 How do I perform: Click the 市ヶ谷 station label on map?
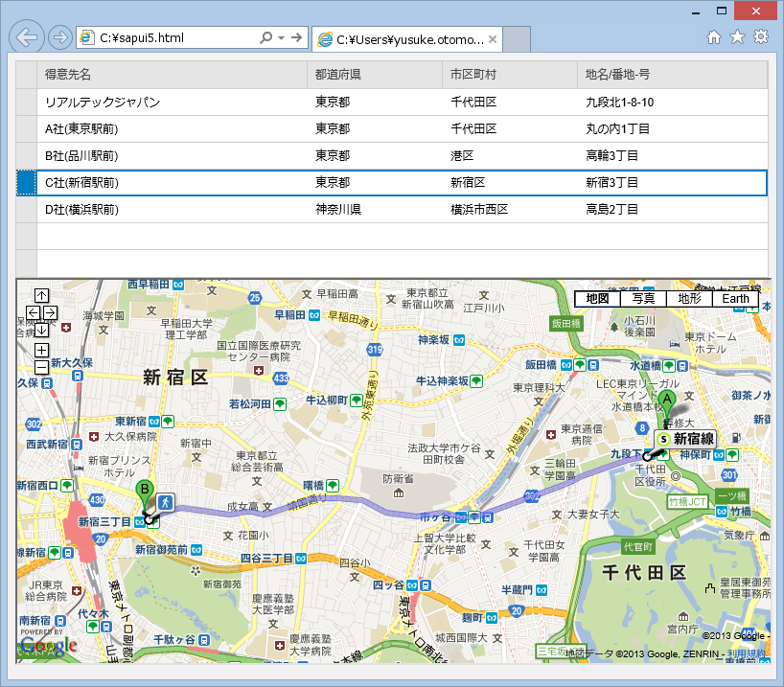tap(435, 516)
